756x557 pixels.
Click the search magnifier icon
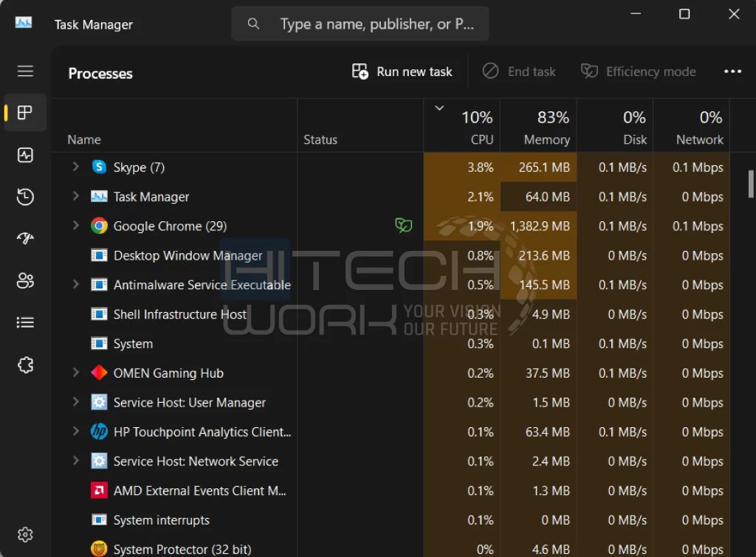click(x=254, y=24)
